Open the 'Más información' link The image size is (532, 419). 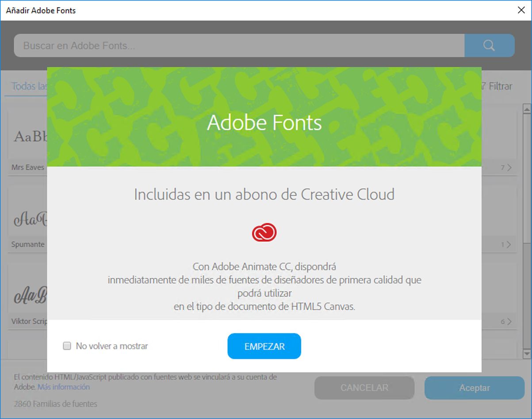(x=63, y=387)
